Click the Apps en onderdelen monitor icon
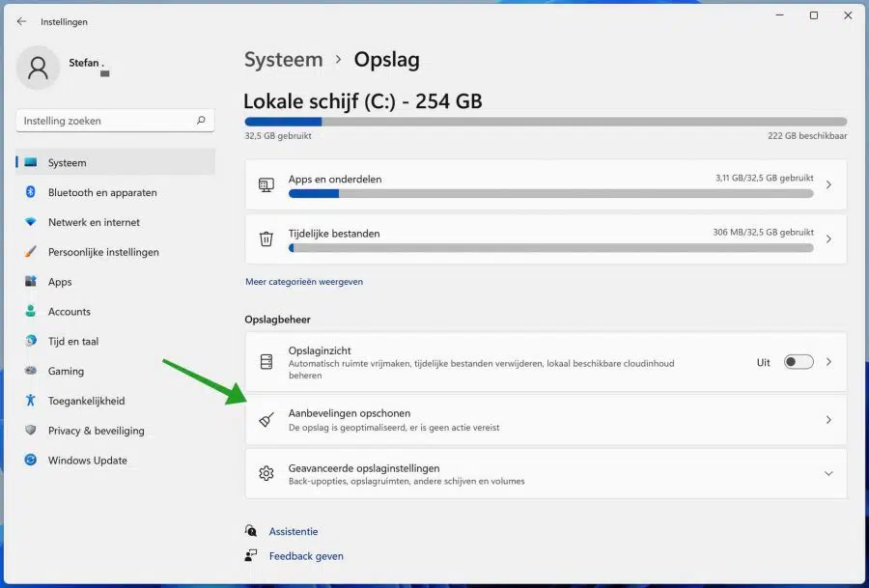The image size is (869, 588). (266, 185)
